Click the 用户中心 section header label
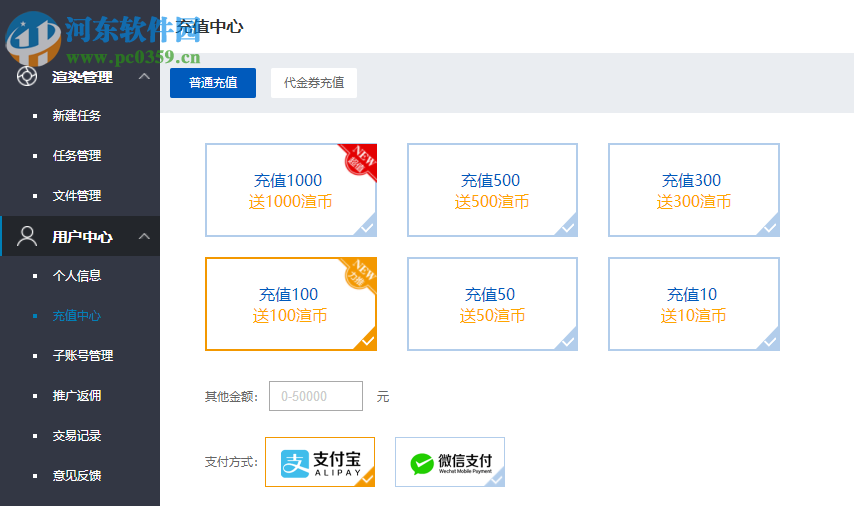The height and width of the screenshot is (506, 854). click(82, 237)
